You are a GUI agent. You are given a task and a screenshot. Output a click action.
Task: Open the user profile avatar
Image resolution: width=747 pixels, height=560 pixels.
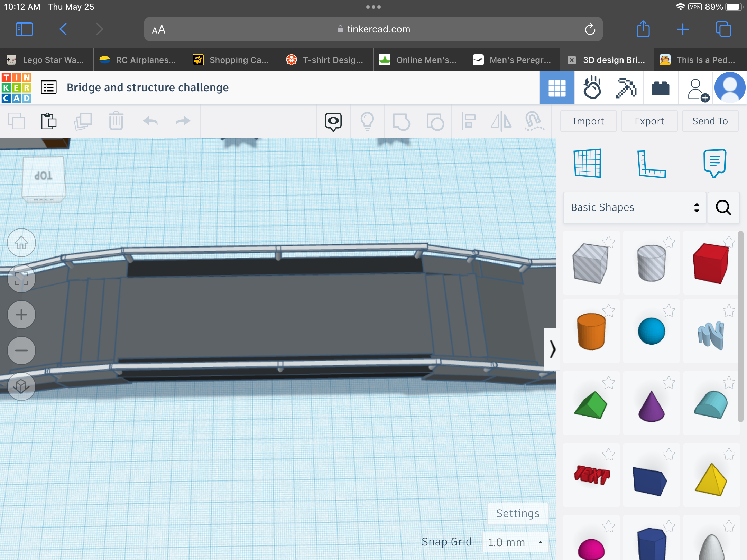730,88
